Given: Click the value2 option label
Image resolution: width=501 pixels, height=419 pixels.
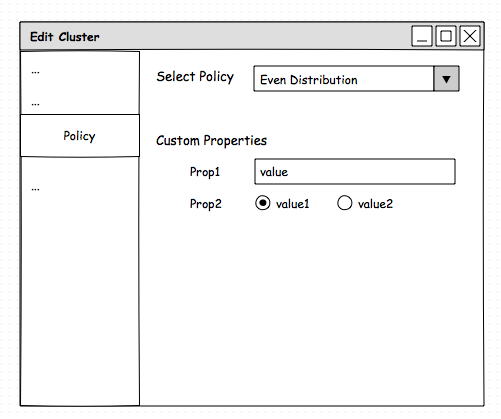Looking at the screenshot, I should pyautogui.click(x=375, y=204).
